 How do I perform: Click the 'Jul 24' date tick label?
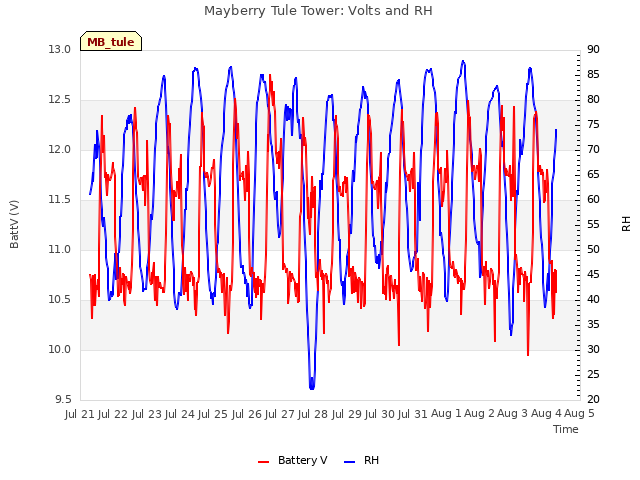pos(179,414)
